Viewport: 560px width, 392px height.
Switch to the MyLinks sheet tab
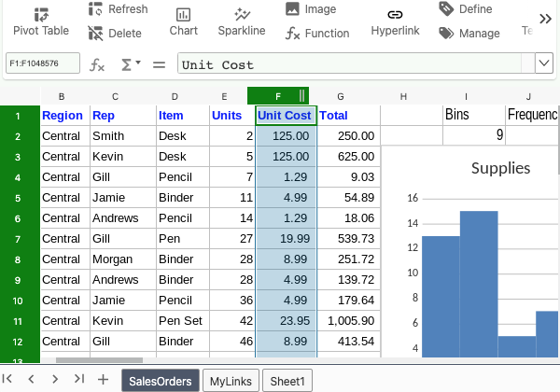(x=231, y=381)
